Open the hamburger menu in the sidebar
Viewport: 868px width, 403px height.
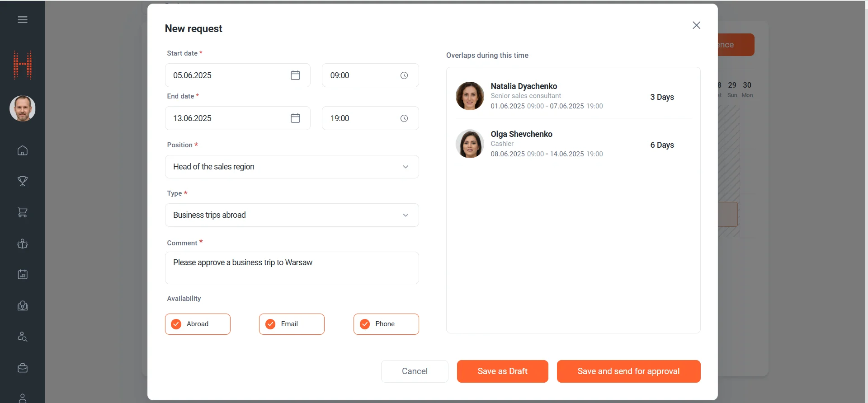tap(23, 20)
